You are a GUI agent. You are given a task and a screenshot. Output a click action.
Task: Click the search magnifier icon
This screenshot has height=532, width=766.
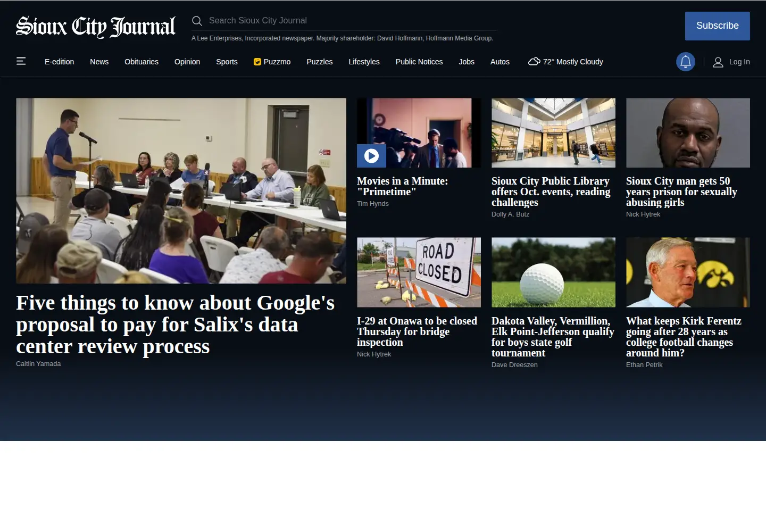pos(197,21)
